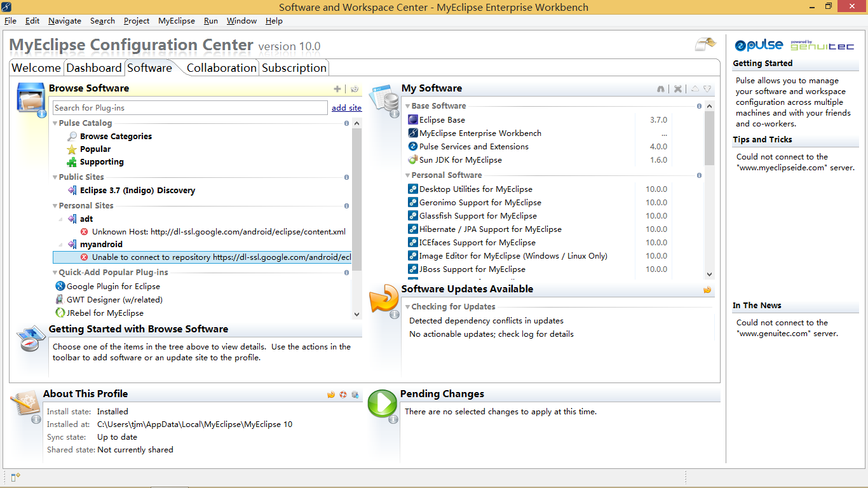
Task: Click the Search for Plug-ins field
Action: tap(190, 108)
